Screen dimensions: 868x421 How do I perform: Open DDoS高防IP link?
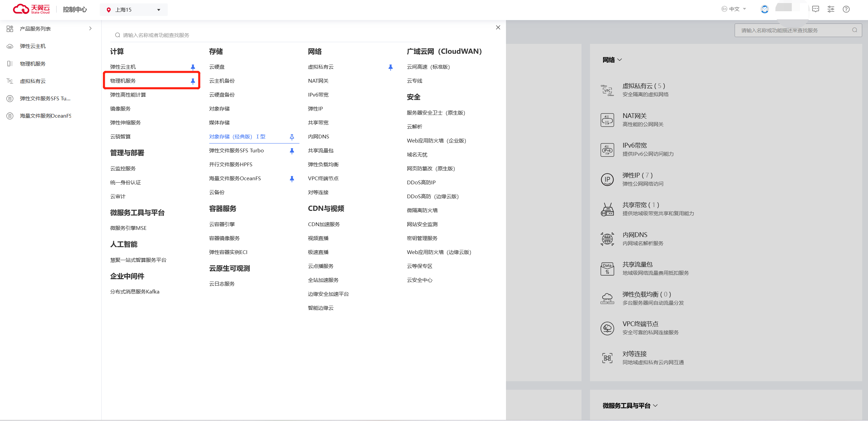[421, 183]
